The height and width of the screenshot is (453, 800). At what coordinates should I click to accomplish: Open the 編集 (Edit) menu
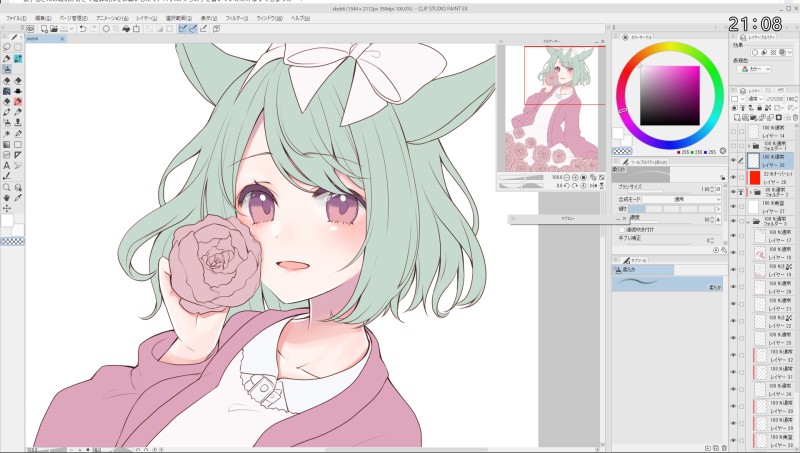[43, 18]
